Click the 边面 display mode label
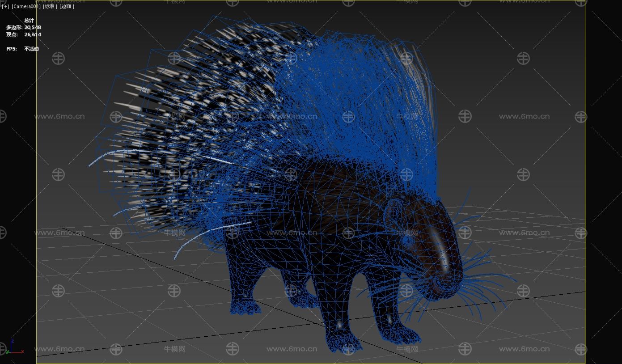Viewport: 622px width, 364px height. click(x=67, y=7)
